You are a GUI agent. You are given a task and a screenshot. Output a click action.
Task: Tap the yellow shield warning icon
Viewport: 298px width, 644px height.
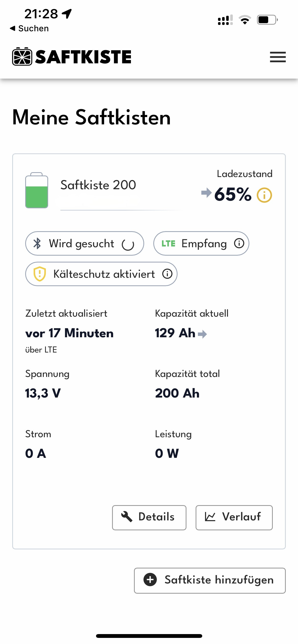click(x=40, y=274)
